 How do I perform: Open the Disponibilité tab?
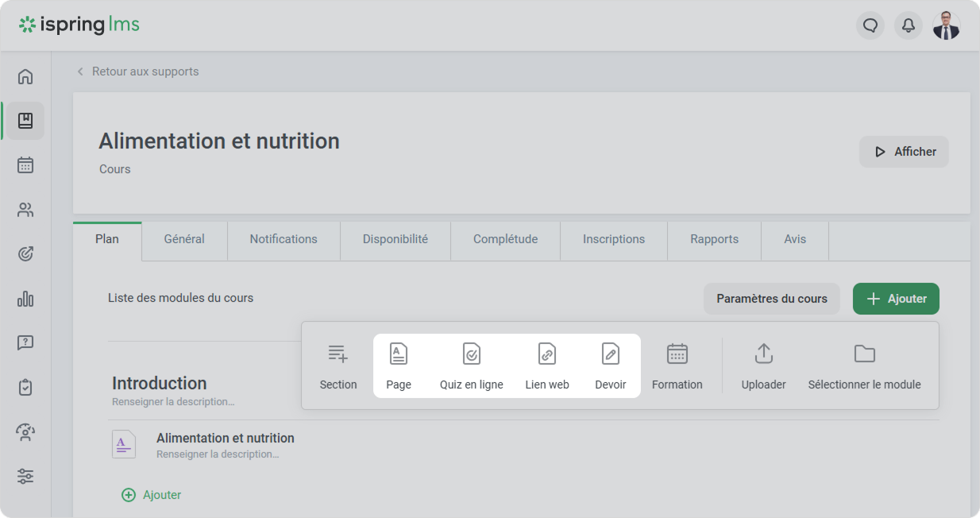395,239
